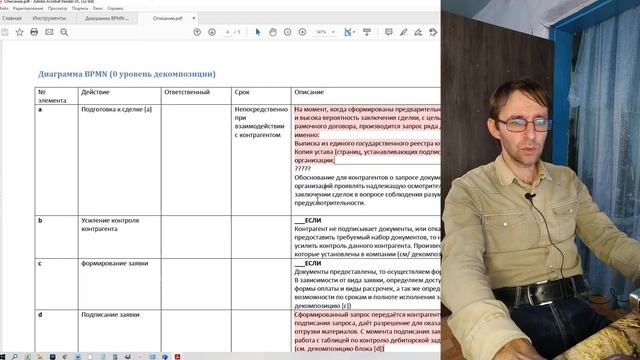Open the sign document tool
This screenshot has width=640, height=360.
(x=418, y=32)
